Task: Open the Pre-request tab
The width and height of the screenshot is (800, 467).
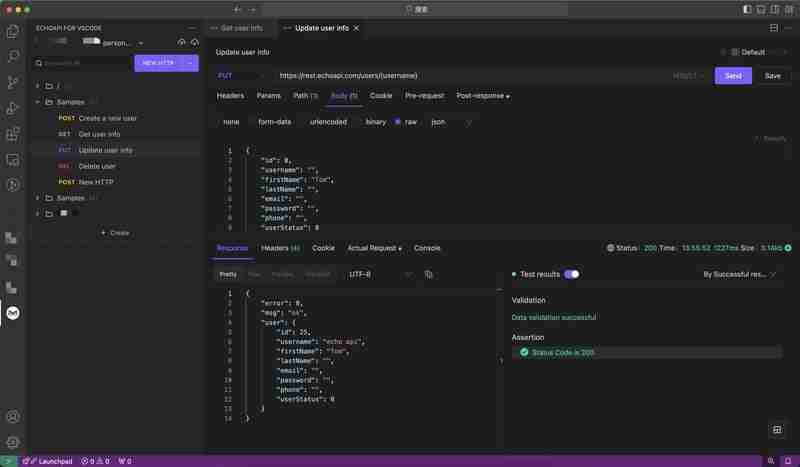Action: point(424,95)
